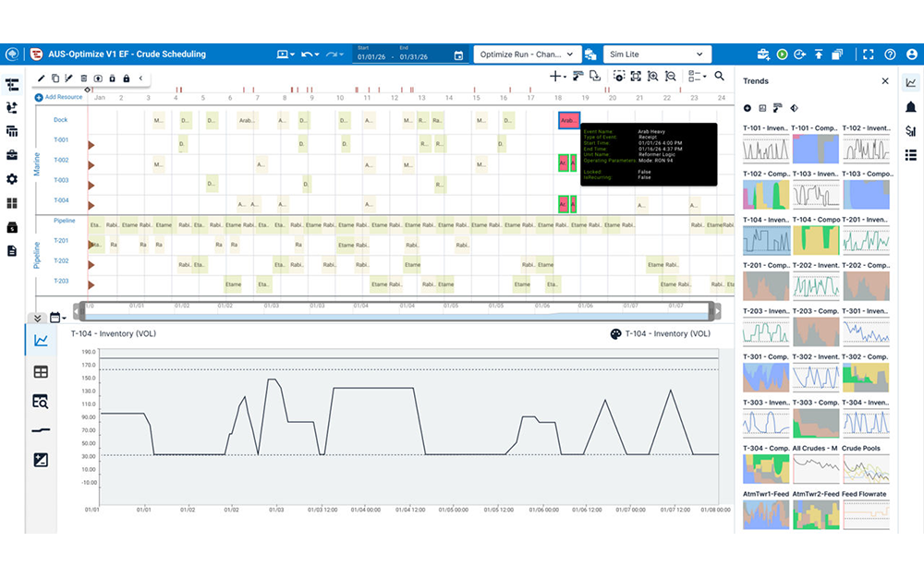924x578 pixels.
Task: Open the document report icon in left sidebar
Action: (x=12, y=251)
